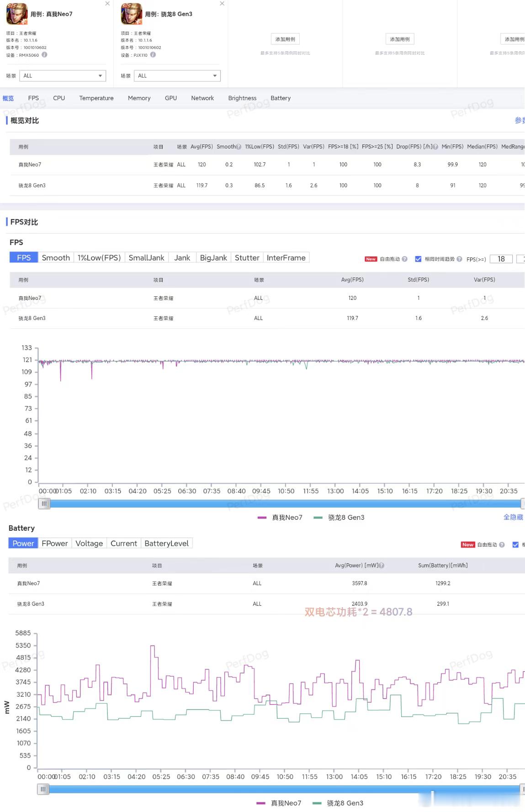Open scene dropdown for 真我Neo7 case

click(63, 76)
